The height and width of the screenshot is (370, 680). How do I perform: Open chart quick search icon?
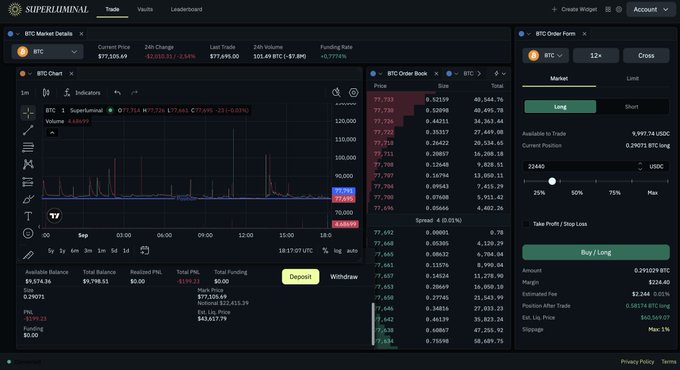(x=336, y=92)
